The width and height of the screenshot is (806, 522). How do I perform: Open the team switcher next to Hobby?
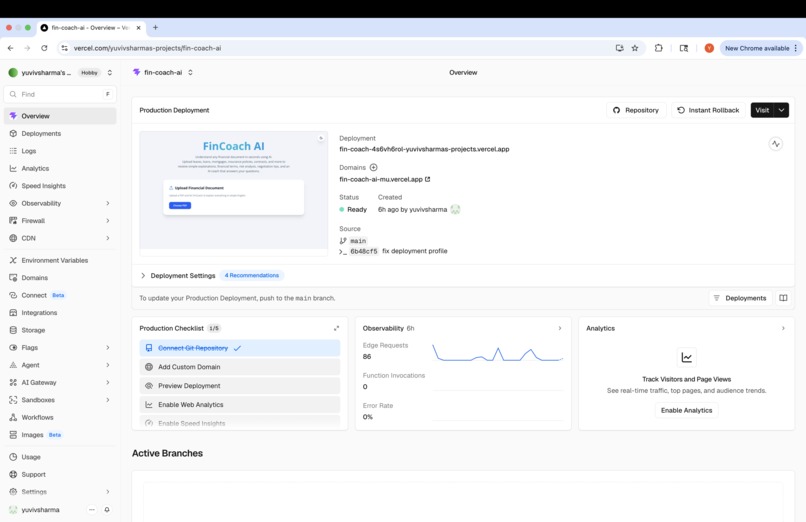coord(109,73)
